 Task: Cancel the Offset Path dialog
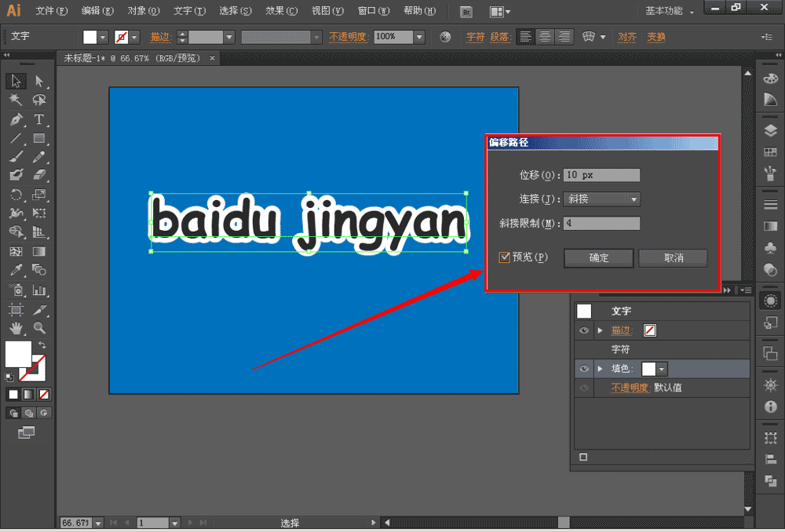click(x=674, y=257)
